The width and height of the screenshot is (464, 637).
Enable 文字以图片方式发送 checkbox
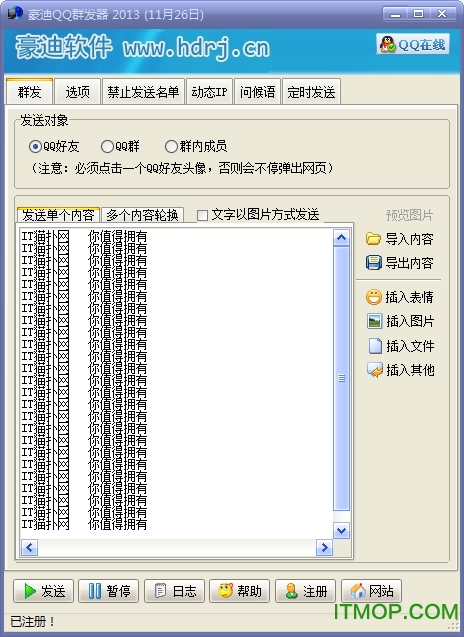pyautogui.click(x=202, y=215)
